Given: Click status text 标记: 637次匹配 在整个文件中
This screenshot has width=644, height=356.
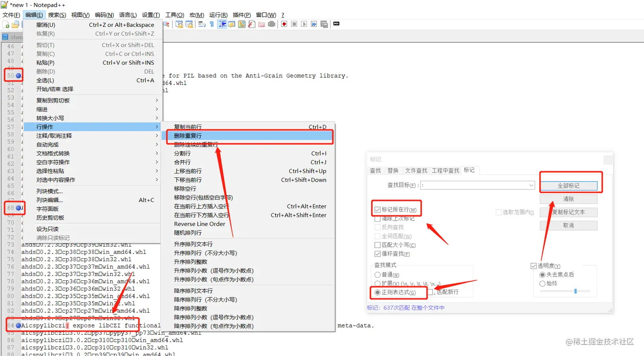Looking at the screenshot, I should [x=406, y=308].
